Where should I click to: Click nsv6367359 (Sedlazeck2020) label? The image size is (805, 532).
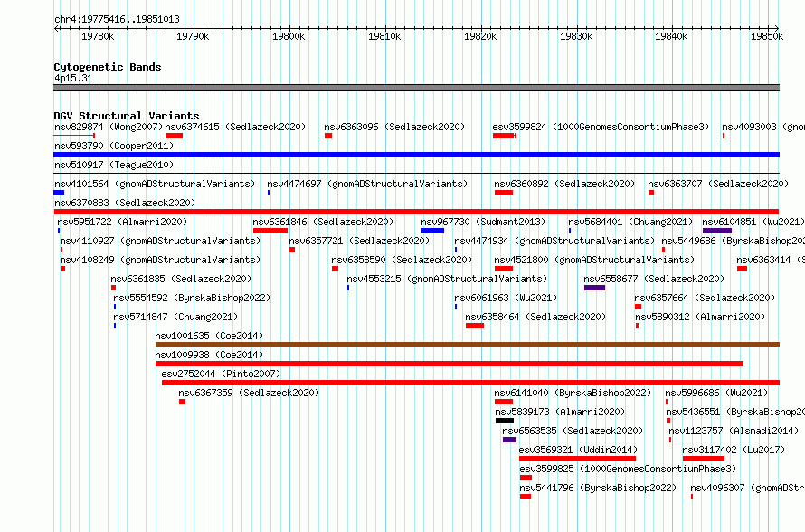249,393
